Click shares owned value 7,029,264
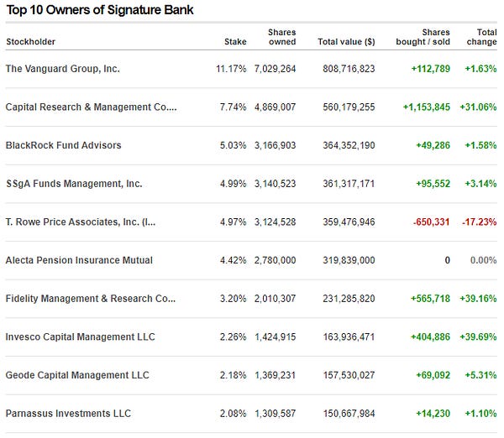 276,69
